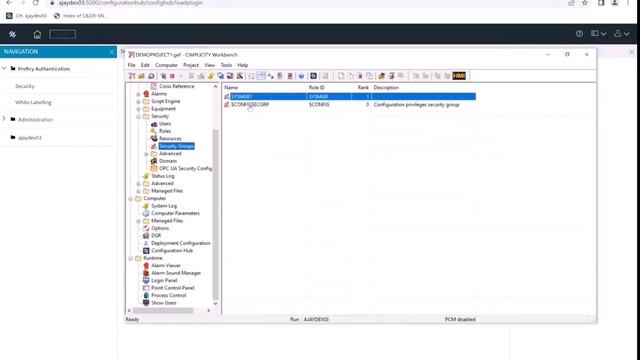Click the dark square Configuration Hub toolbar icon
Image resolution: width=640 pixels, height=360 pixels.
point(313,76)
